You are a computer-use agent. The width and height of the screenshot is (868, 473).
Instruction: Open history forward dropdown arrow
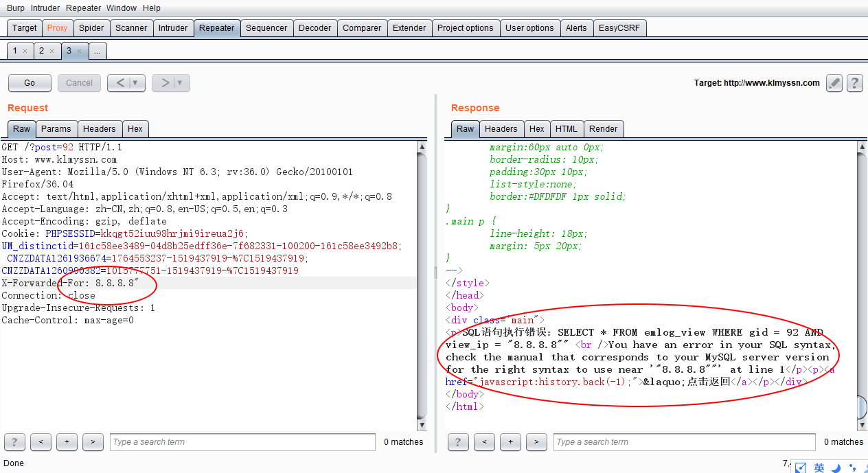click(x=179, y=83)
